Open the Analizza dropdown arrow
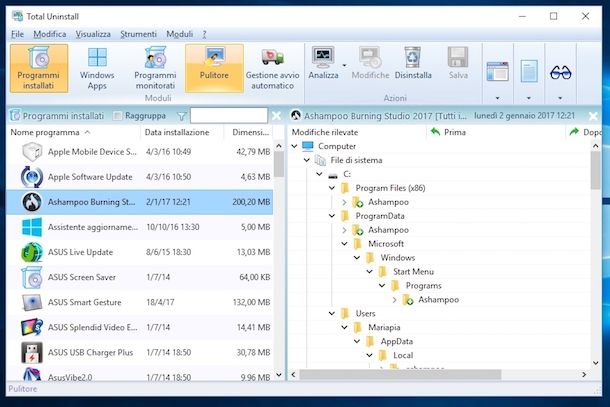The height and width of the screenshot is (407, 610). click(344, 65)
